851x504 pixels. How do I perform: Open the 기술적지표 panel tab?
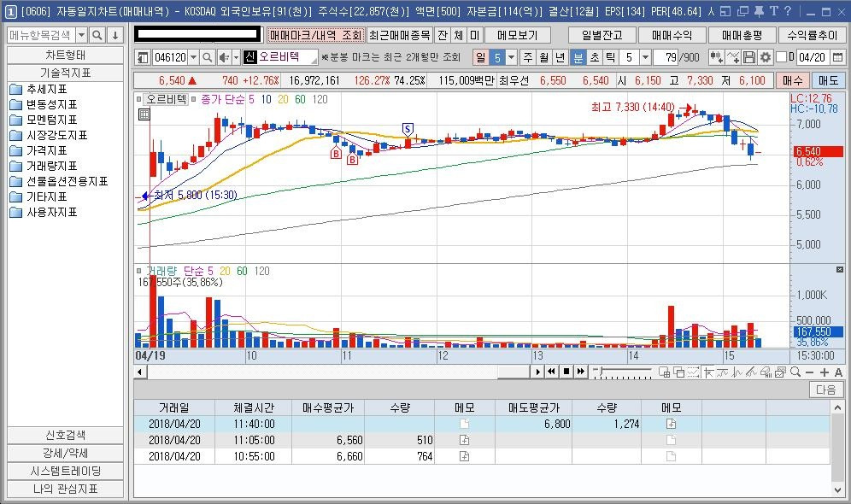65,73
